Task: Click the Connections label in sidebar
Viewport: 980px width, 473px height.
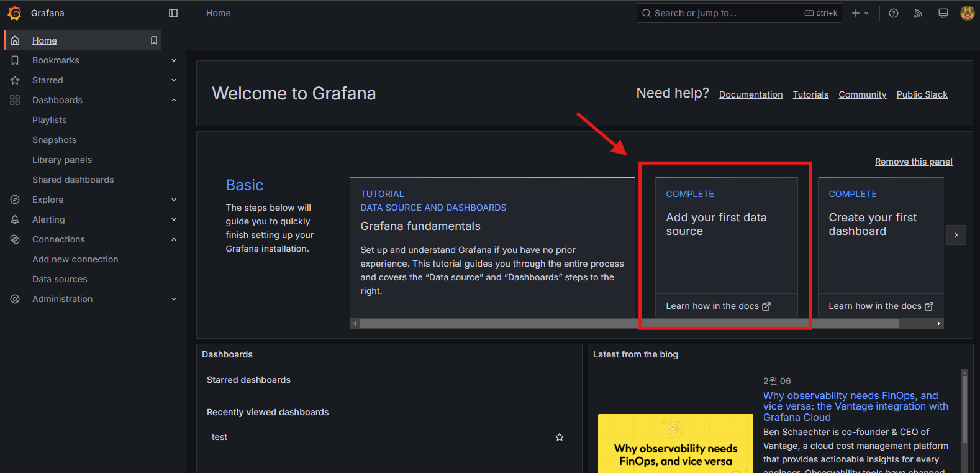Action: [x=58, y=239]
